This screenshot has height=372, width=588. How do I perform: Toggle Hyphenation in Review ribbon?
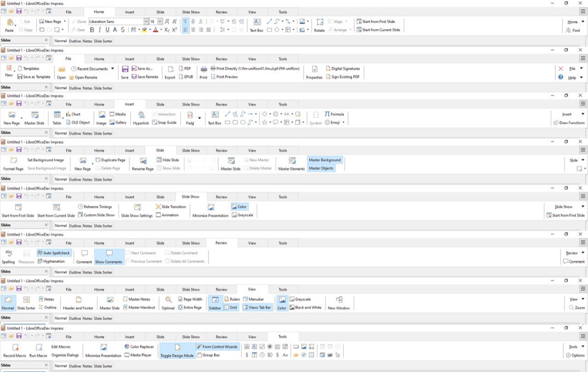[51, 261]
